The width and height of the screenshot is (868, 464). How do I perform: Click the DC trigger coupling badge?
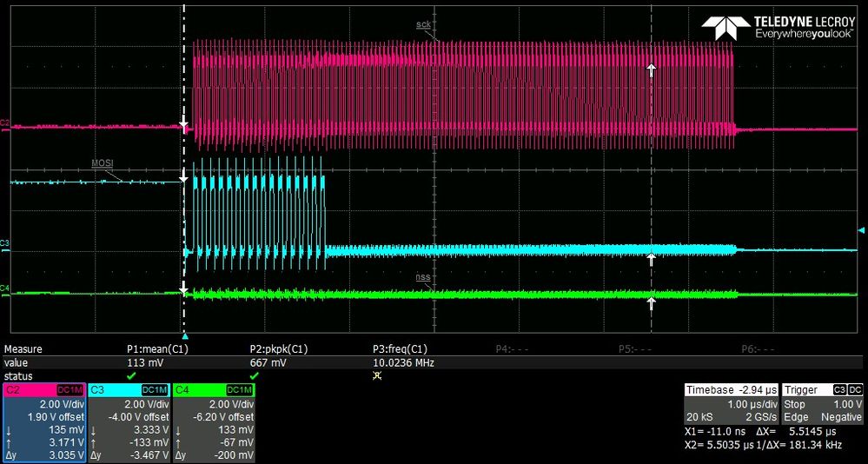coord(856,390)
